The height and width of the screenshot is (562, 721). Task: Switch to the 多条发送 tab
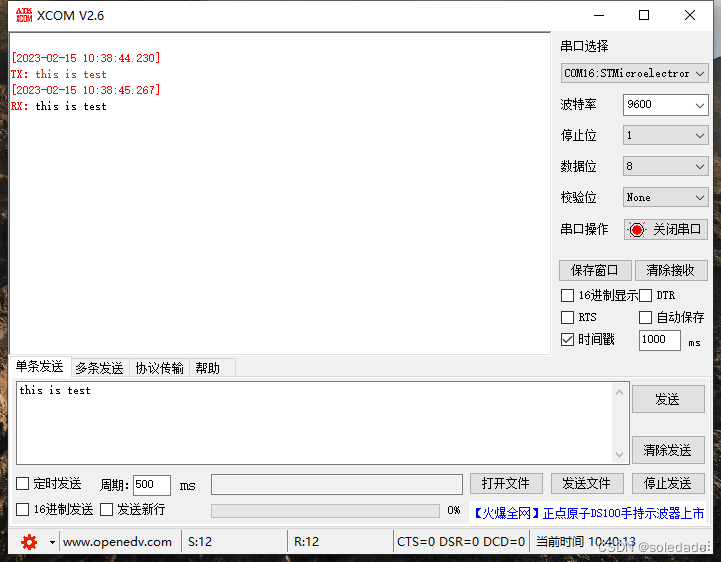tap(99, 368)
